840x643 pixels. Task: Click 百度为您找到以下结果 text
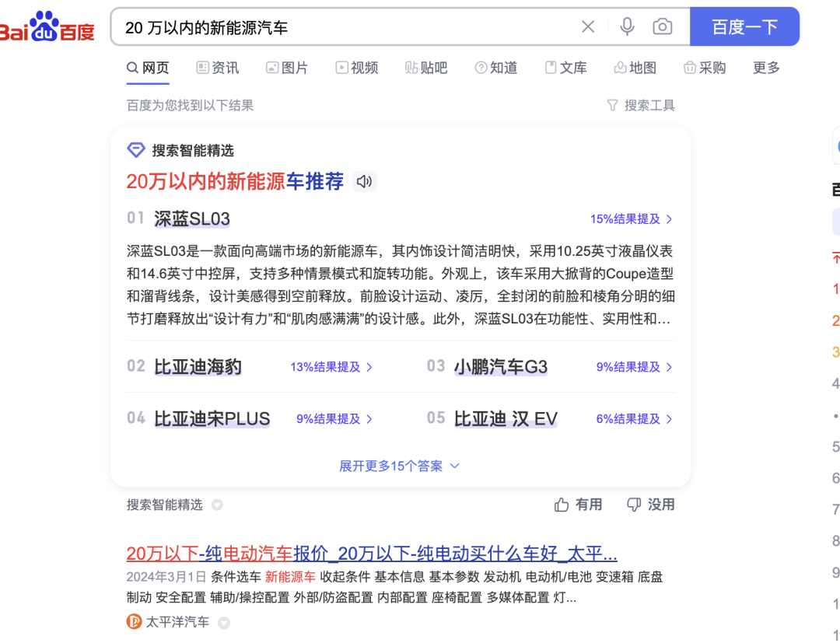click(x=191, y=106)
